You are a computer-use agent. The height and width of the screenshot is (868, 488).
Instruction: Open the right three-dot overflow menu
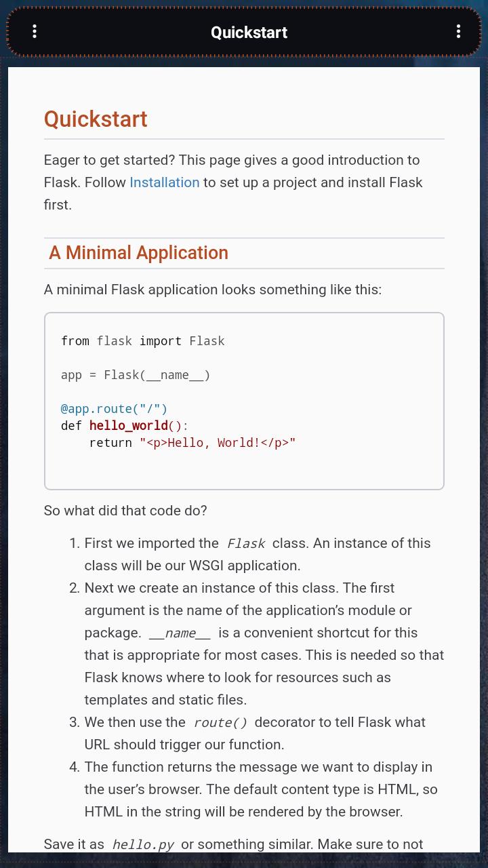pyautogui.click(x=459, y=31)
